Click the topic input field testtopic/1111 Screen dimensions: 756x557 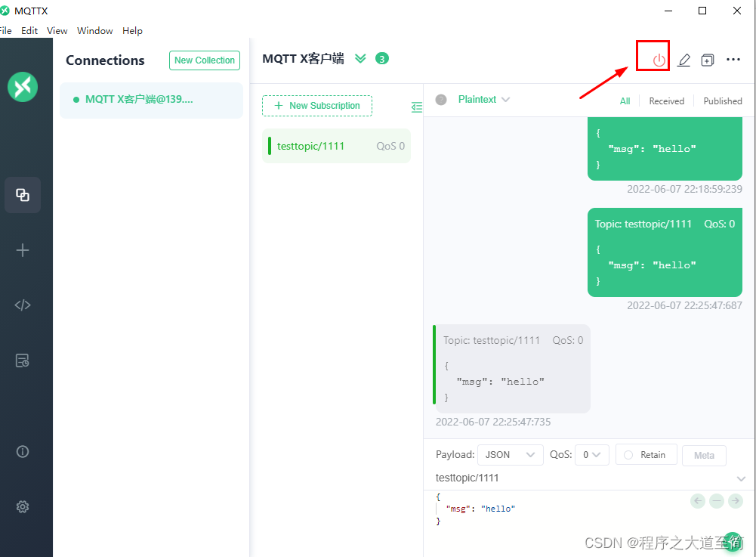click(x=583, y=478)
